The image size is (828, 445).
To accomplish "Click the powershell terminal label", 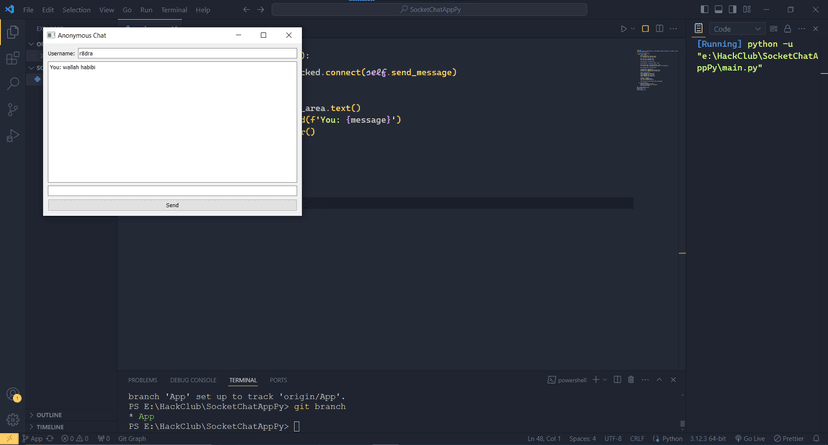I will click(x=567, y=380).
